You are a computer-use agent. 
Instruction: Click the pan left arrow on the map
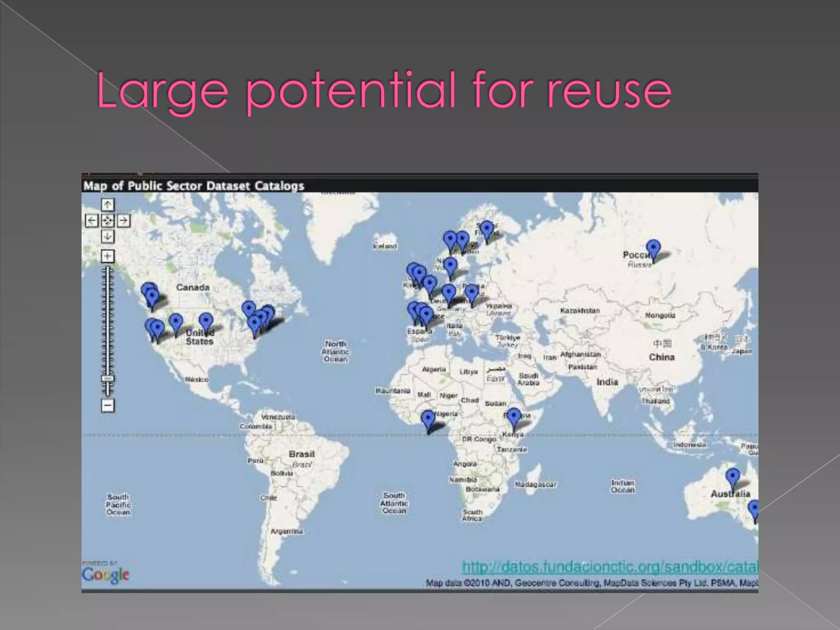point(91,221)
